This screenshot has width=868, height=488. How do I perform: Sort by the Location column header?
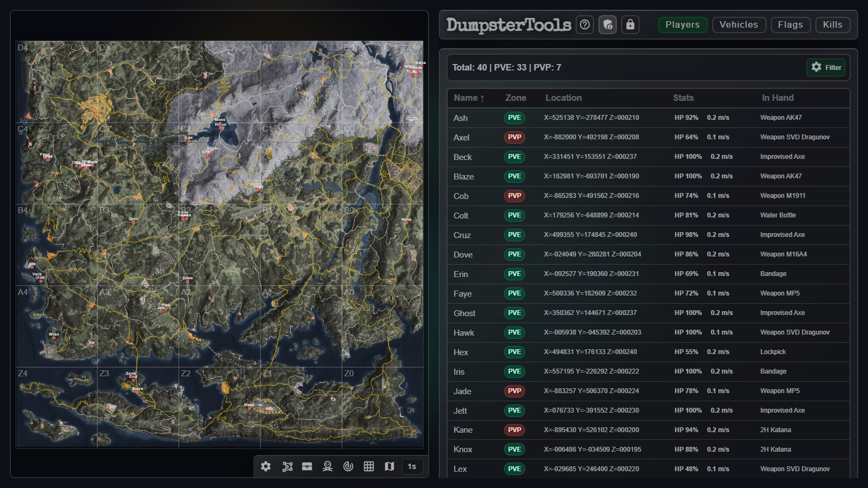[x=564, y=98]
